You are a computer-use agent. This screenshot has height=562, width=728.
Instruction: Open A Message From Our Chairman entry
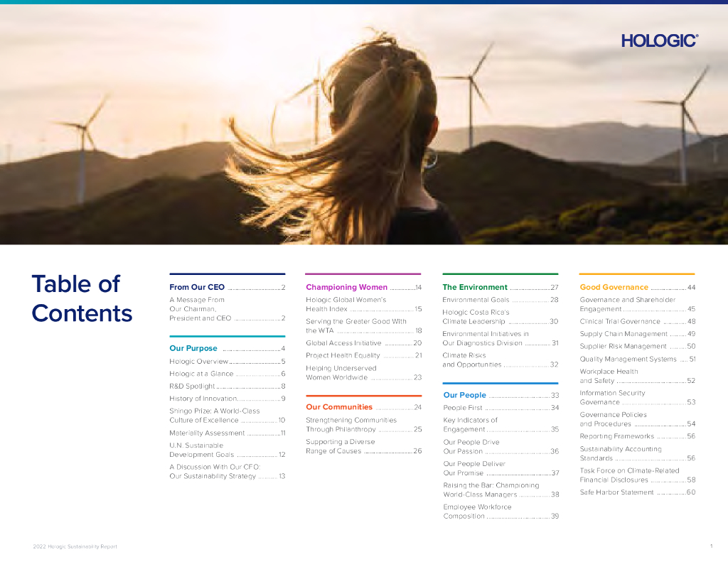tap(227, 309)
